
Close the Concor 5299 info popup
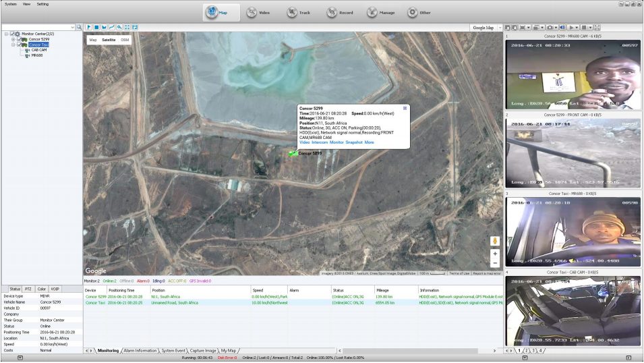click(x=405, y=108)
